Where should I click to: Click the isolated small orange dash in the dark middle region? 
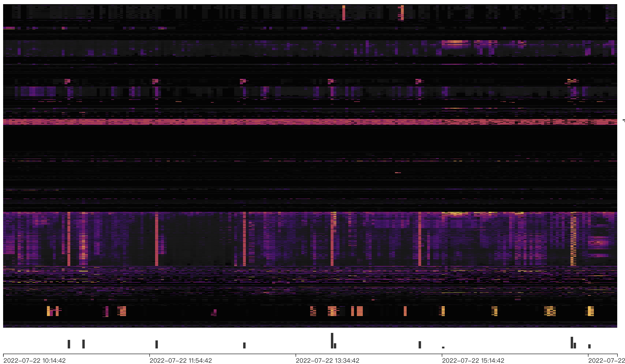pos(398,173)
